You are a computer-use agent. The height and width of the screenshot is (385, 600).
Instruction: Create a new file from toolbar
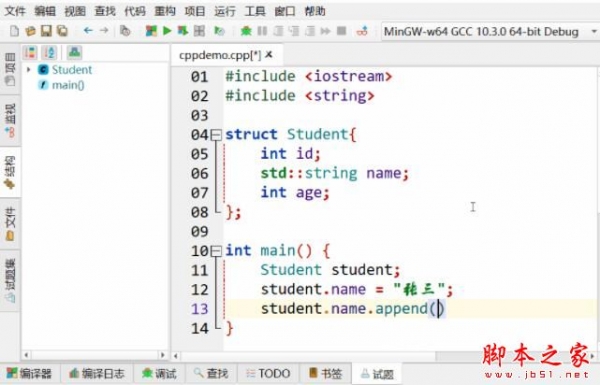14,31
